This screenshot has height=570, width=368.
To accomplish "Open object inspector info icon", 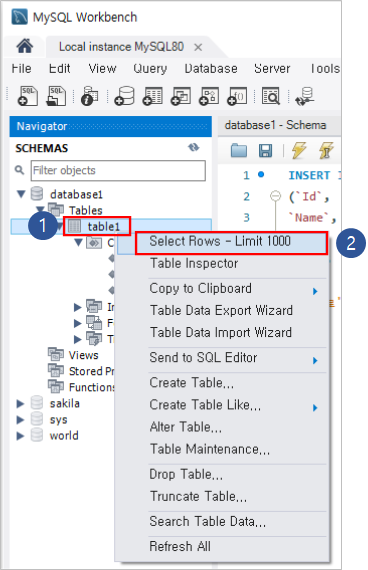I will (x=89, y=96).
